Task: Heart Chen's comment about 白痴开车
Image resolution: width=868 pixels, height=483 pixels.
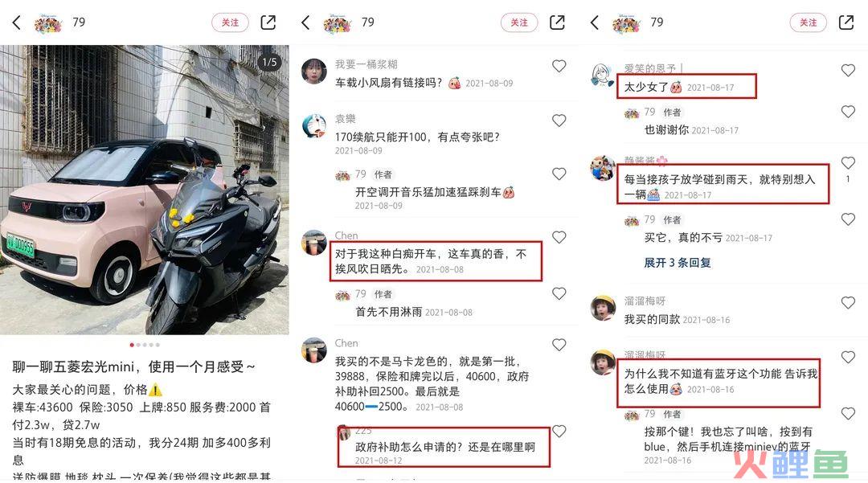Action: click(559, 237)
